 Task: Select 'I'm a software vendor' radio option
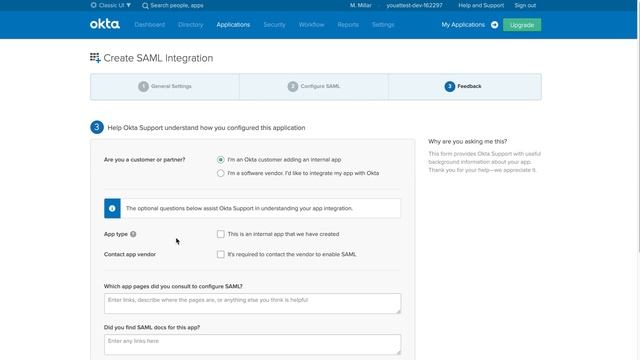pyautogui.click(x=220, y=173)
